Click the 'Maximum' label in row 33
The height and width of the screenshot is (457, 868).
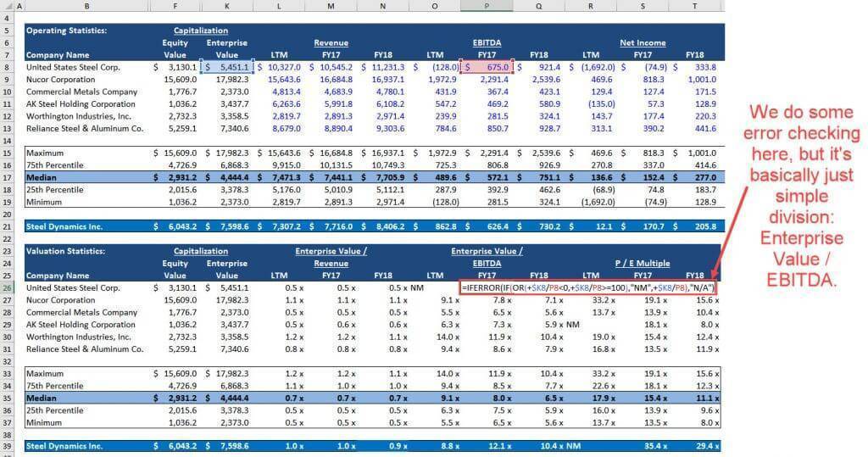click(44, 373)
